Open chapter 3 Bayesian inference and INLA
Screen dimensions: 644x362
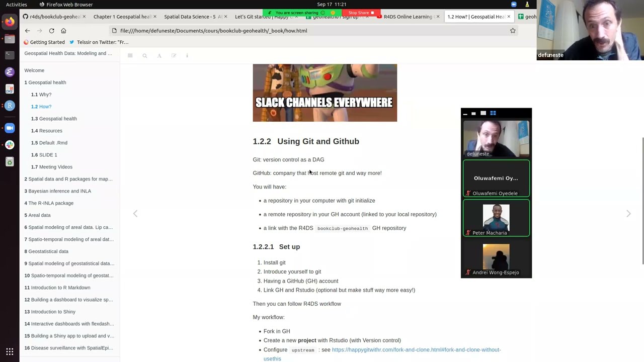pos(58,191)
